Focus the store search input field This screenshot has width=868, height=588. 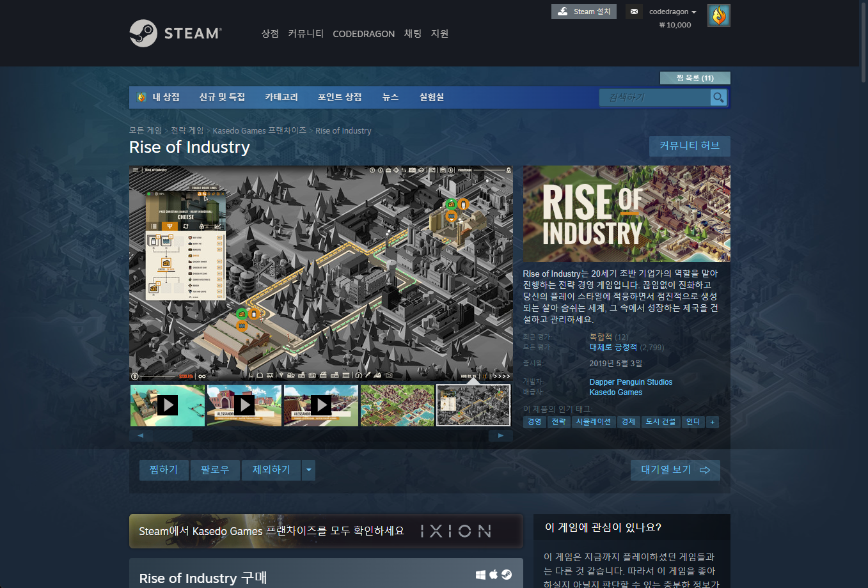(655, 97)
